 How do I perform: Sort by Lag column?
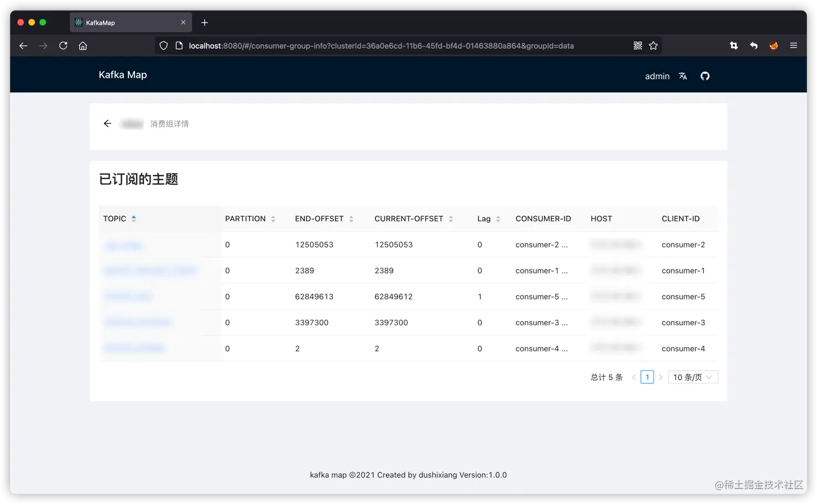click(498, 219)
